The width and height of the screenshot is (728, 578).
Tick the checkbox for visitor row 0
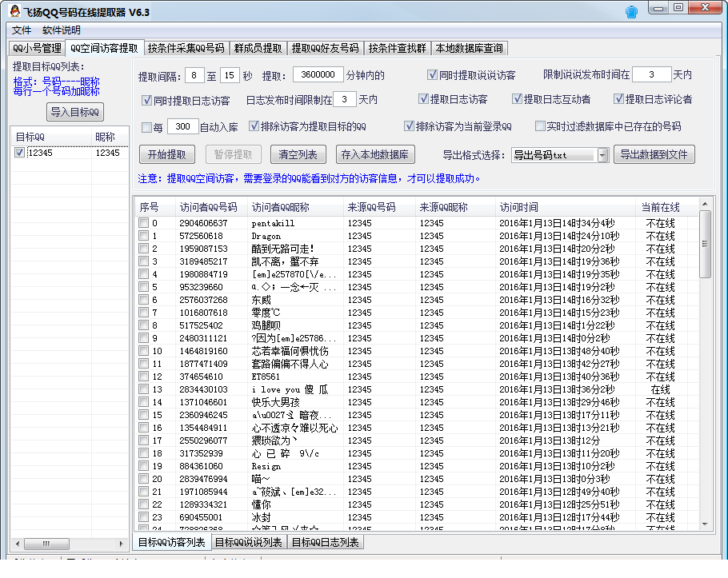pyautogui.click(x=143, y=223)
